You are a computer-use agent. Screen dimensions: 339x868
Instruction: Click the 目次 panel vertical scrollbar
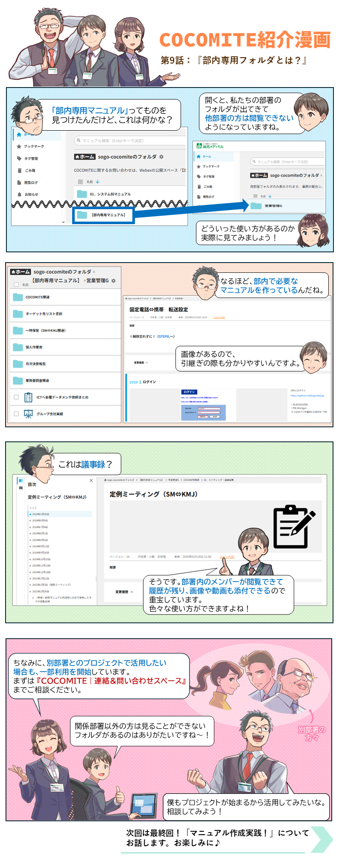pyautogui.click(x=96, y=580)
